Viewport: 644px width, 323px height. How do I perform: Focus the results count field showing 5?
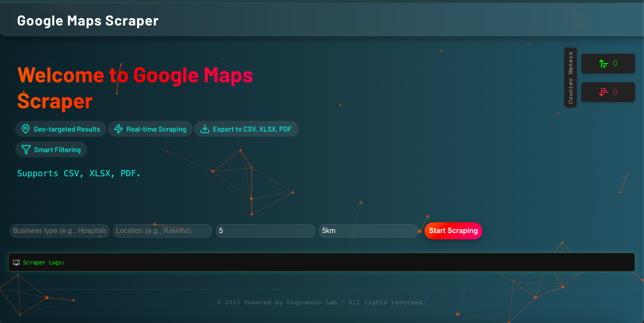[265, 231]
